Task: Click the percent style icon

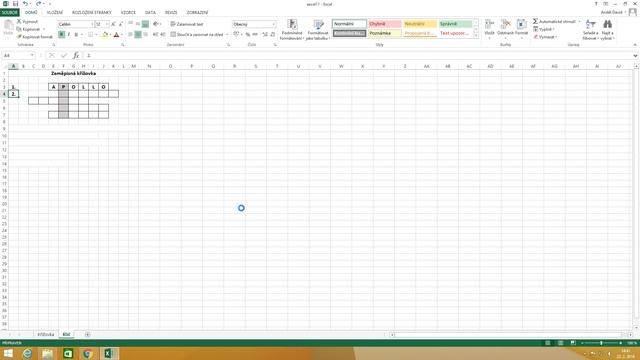Action: tap(247, 35)
